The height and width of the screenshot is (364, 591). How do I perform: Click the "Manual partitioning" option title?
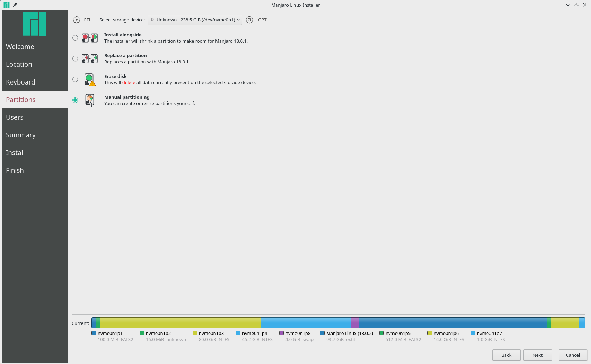[127, 97]
